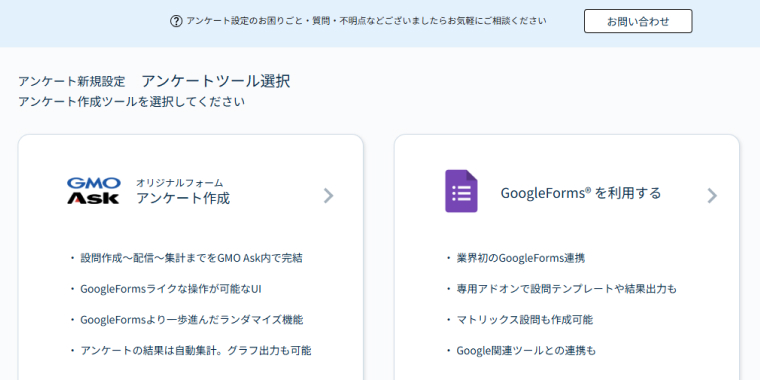This screenshot has height=380, width=760.
Task: Click the アンケートツール選択 heading
Action: [x=216, y=81]
